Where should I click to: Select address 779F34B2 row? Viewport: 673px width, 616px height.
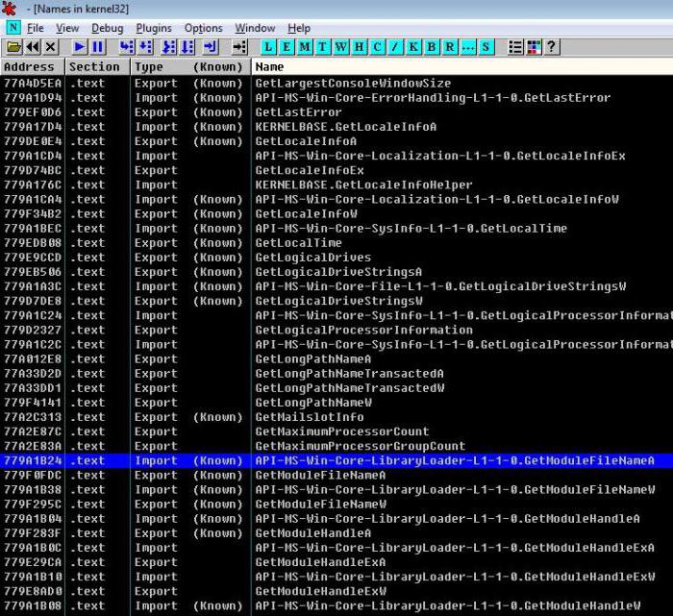pyautogui.click(x=336, y=214)
